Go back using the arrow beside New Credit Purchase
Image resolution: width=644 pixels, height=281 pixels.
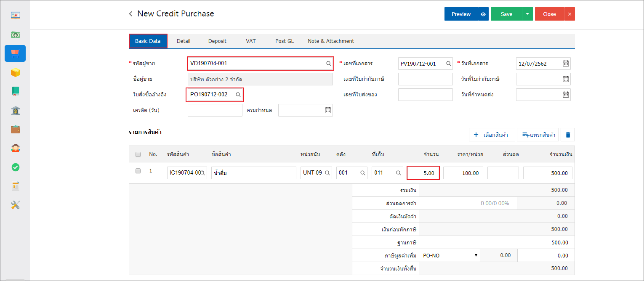130,14
